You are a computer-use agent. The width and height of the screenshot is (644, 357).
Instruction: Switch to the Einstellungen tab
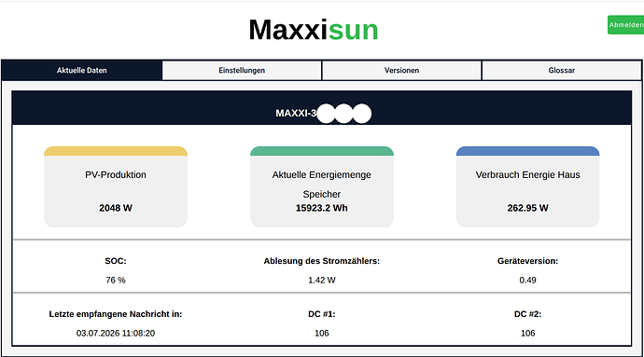click(x=242, y=70)
